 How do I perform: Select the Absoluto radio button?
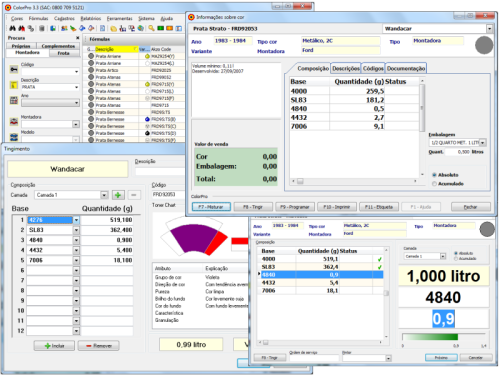point(434,175)
